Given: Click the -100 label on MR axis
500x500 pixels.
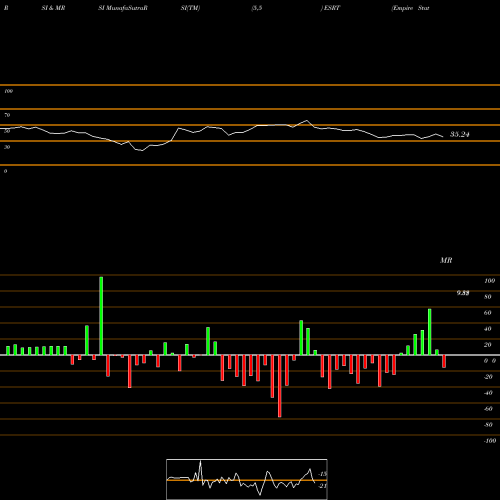Looking at the screenshot, I should pyautogui.click(x=490, y=441).
